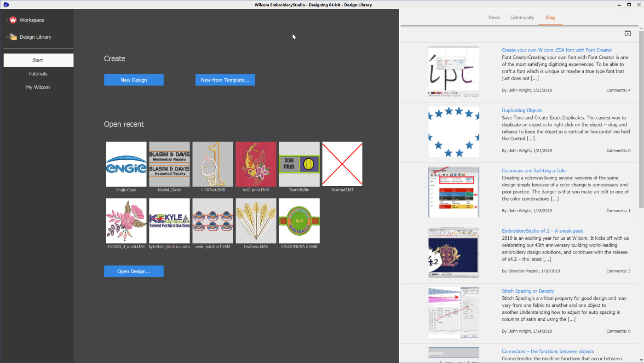The width and height of the screenshot is (644, 363).
Task: Click the Wilcom Workspace logo icon
Action: [13, 20]
